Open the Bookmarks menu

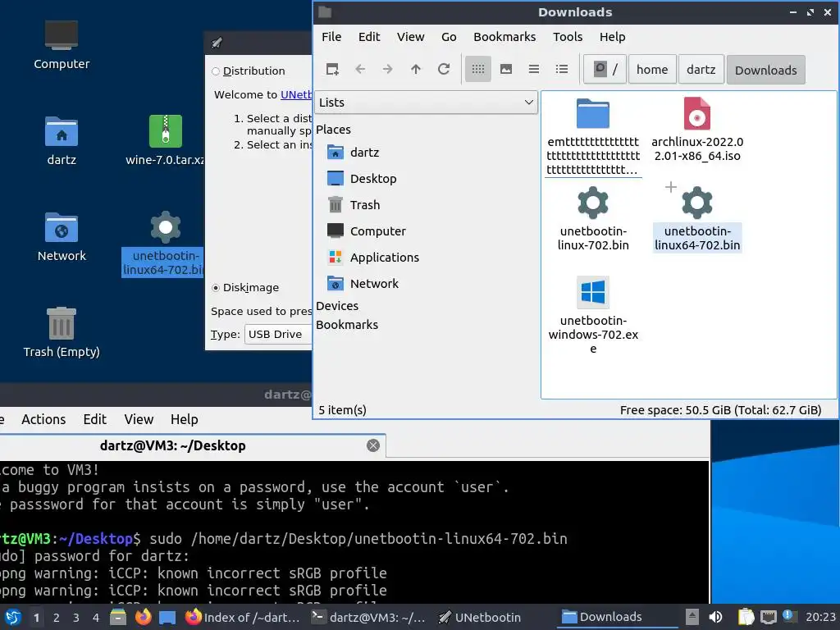click(x=504, y=37)
